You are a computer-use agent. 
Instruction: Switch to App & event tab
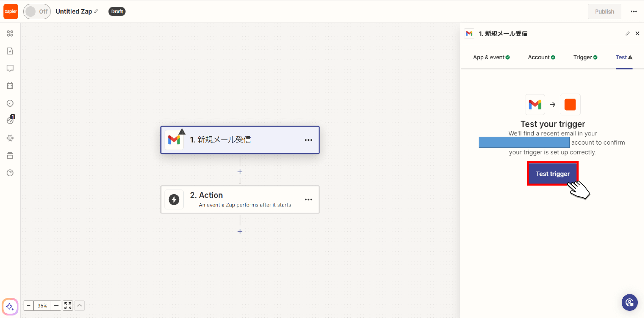491,57
